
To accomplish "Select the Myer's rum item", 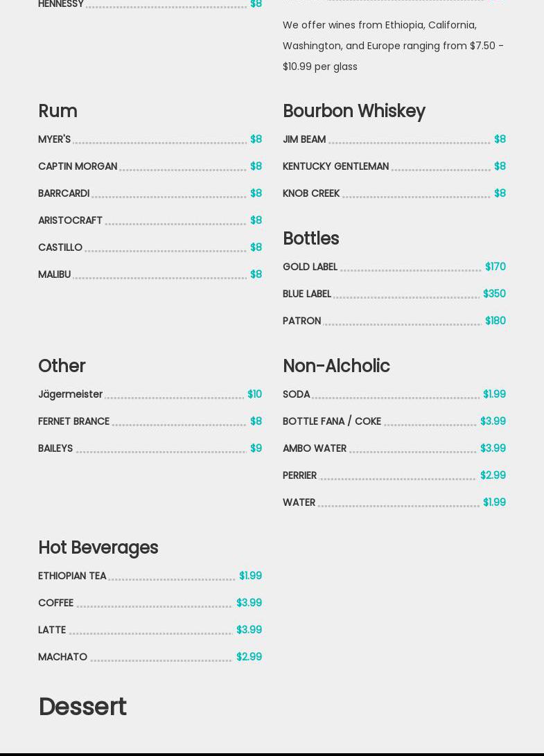I will pos(55,139).
